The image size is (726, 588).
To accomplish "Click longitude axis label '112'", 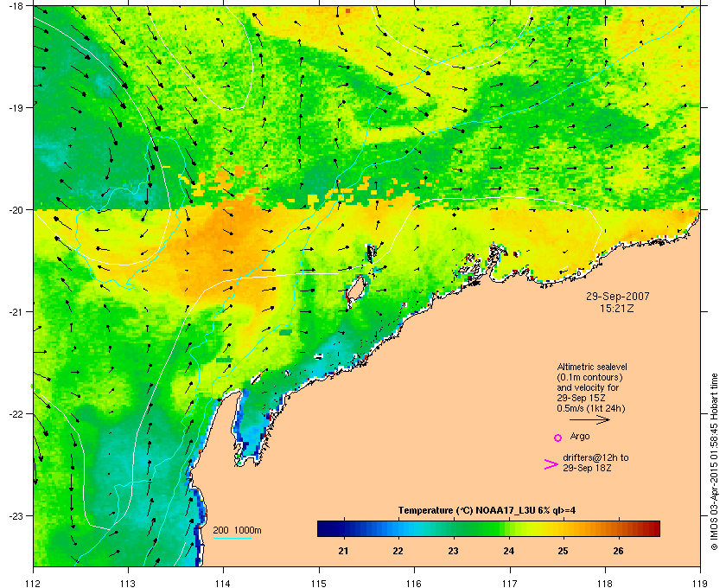I will click(x=34, y=583).
